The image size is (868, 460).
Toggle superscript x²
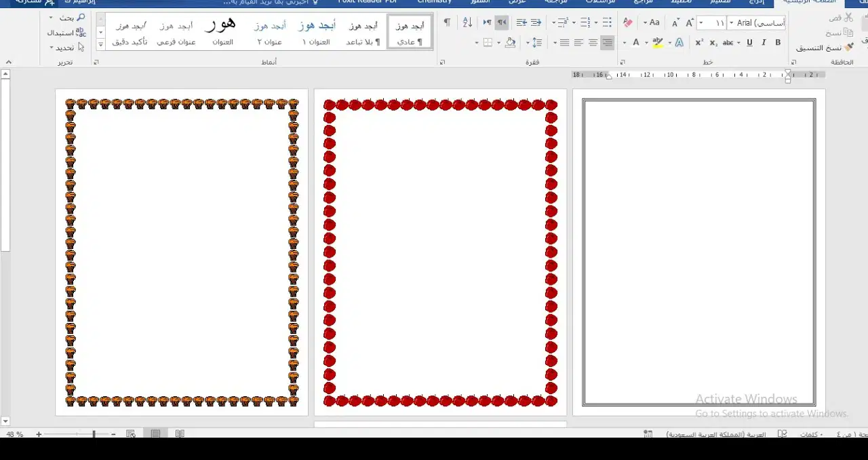[699, 43]
